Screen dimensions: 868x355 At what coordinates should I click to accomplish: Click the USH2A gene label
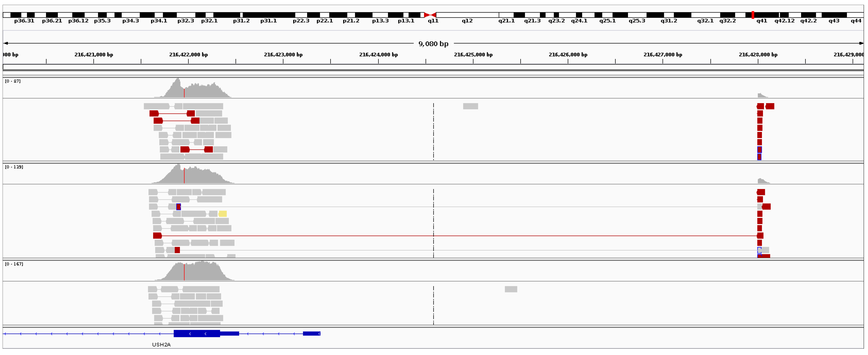pos(161,345)
